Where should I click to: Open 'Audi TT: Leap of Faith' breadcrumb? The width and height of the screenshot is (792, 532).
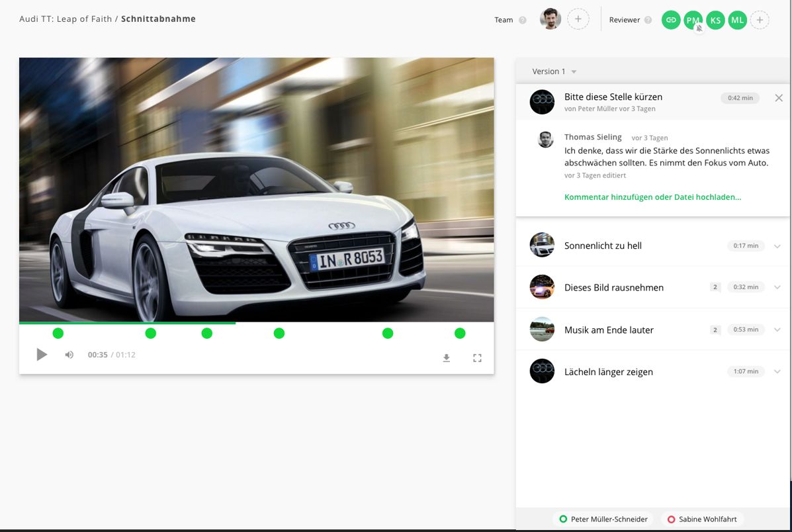[66, 19]
